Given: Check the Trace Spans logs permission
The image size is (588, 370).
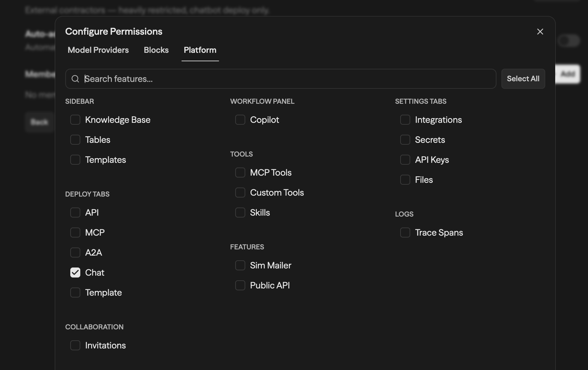Looking at the screenshot, I should (405, 232).
